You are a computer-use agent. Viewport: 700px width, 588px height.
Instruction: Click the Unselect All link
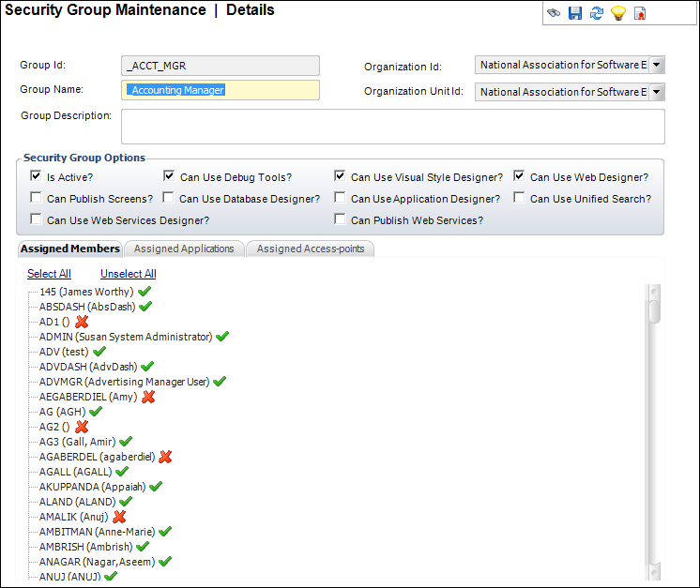(129, 274)
